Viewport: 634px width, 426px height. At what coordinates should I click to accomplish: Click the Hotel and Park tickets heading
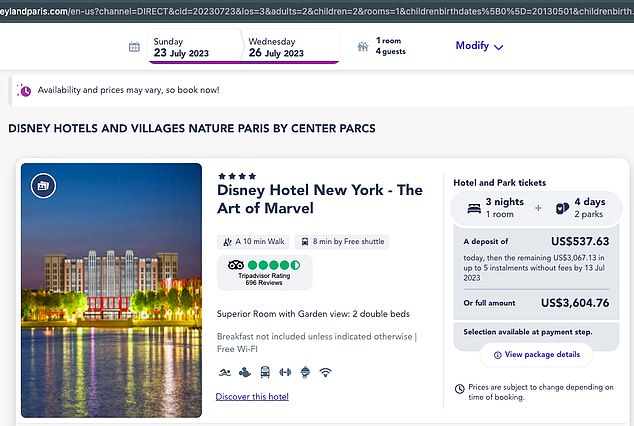point(499,183)
